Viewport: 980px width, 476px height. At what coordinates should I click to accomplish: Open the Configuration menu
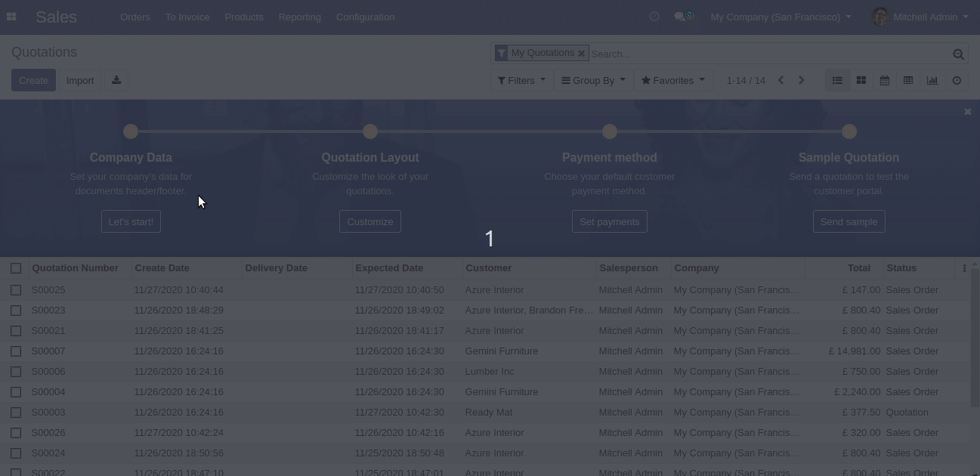pyautogui.click(x=365, y=17)
